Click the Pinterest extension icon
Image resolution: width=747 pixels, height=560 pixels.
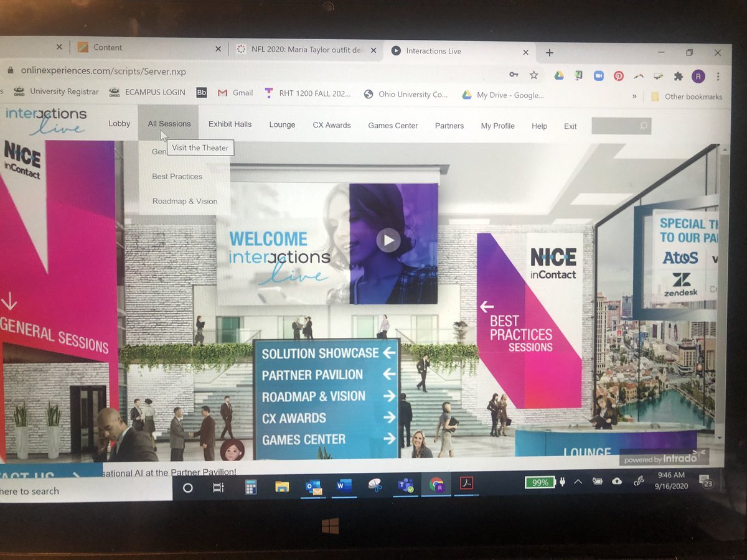click(x=619, y=76)
